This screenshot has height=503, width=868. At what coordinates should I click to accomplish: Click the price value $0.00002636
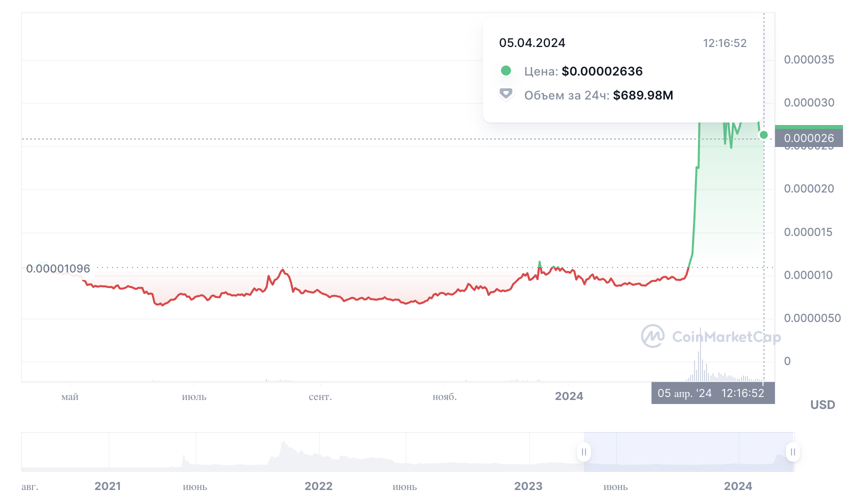pyautogui.click(x=602, y=71)
